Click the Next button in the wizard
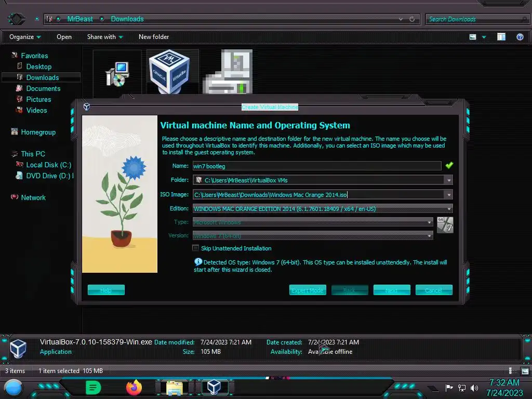The image size is (532, 399). click(x=392, y=290)
